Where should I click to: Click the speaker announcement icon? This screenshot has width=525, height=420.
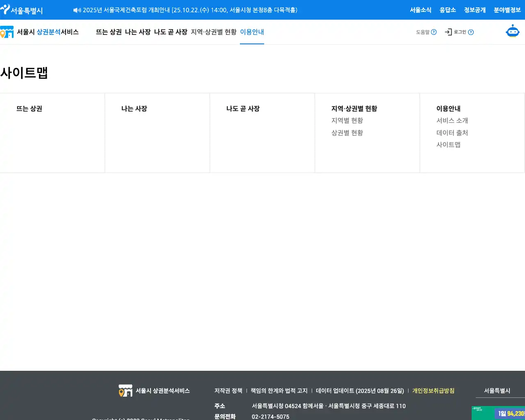(77, 10)
